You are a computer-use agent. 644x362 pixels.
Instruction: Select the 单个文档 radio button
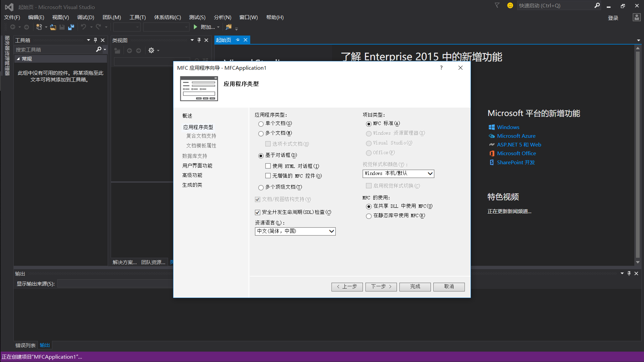click(x=261, y=124)
